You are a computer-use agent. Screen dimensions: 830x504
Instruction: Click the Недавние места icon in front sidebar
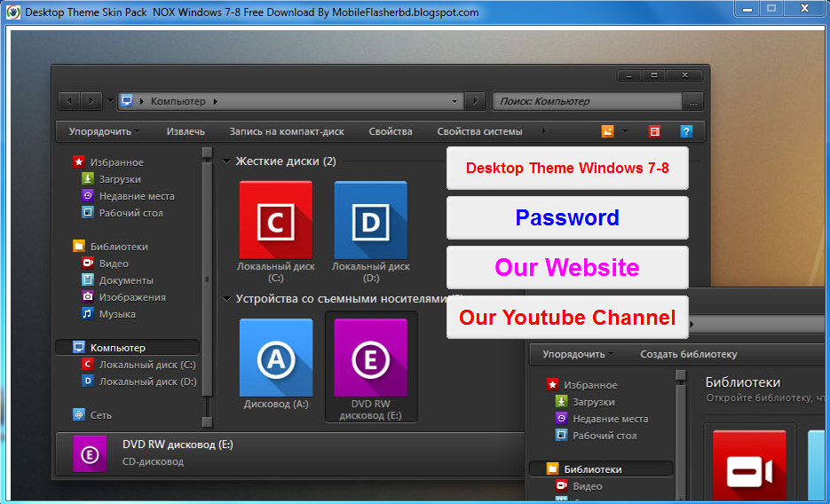(87, 196)
